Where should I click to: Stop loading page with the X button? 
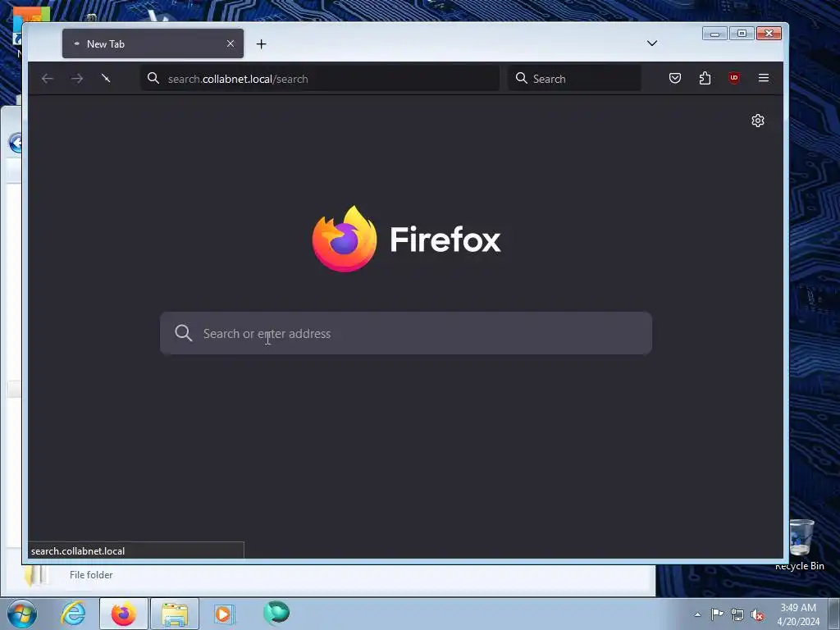[x=106, y=79]
